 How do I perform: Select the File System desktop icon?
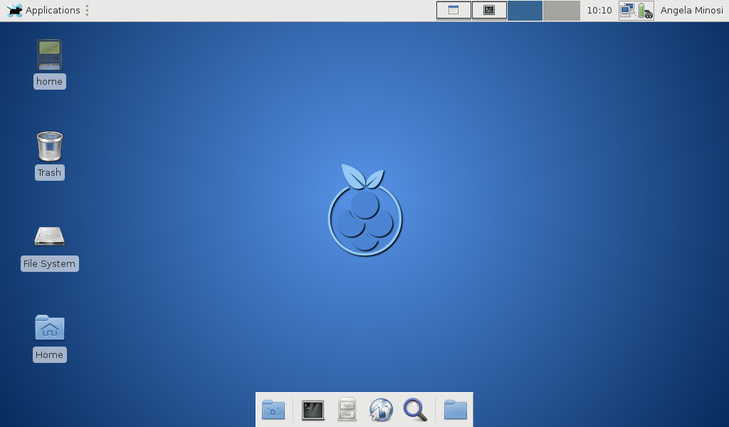pos(49,236)
